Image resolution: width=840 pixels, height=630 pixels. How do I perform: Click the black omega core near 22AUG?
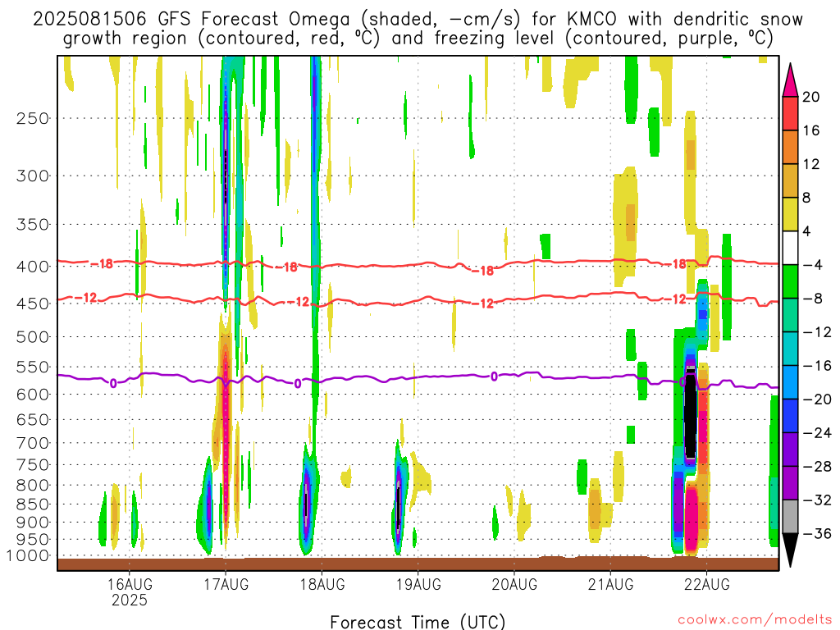point(691,415)
